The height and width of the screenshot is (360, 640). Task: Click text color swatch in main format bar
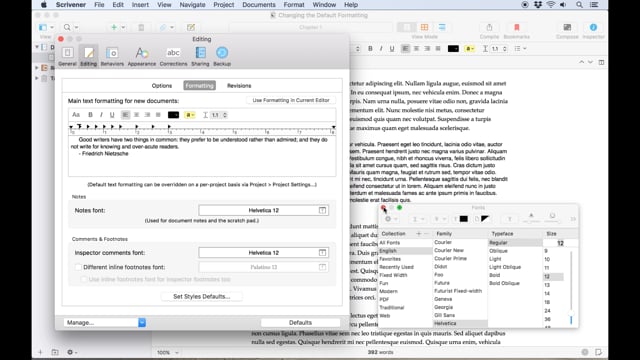click(x=453, y=49)
